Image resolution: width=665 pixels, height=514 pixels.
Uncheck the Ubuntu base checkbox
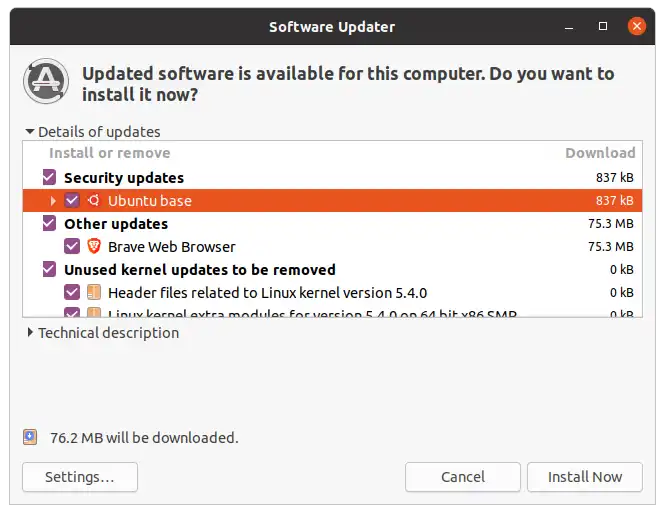coord(72,200)
